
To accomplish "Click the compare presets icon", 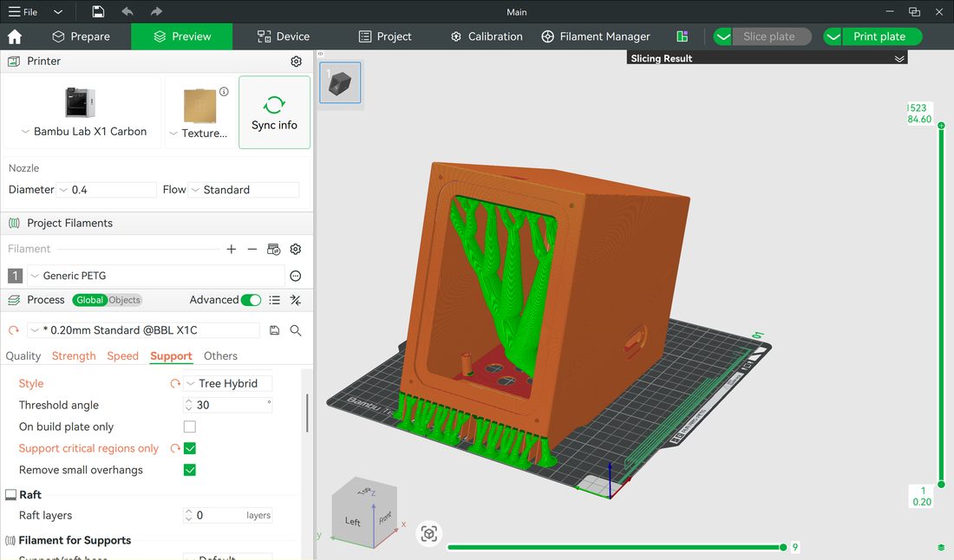I will click(x=296, y=300).
